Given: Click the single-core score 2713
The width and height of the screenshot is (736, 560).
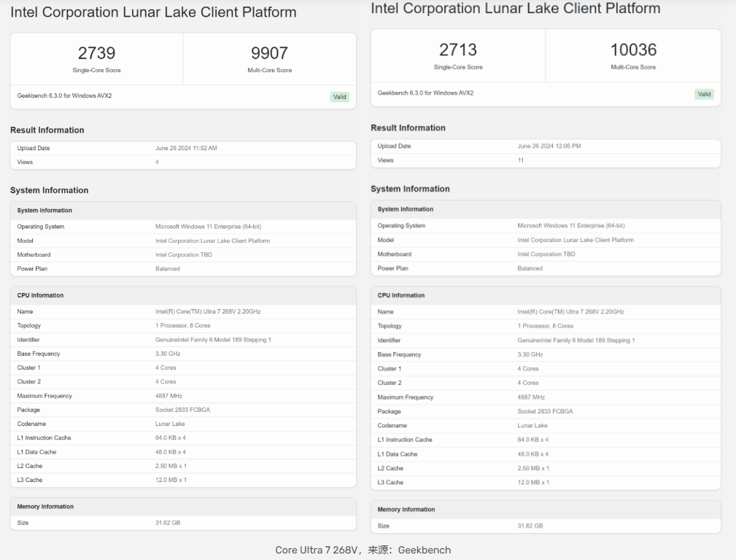Looking at the screenshot, I should click(457, 50).
